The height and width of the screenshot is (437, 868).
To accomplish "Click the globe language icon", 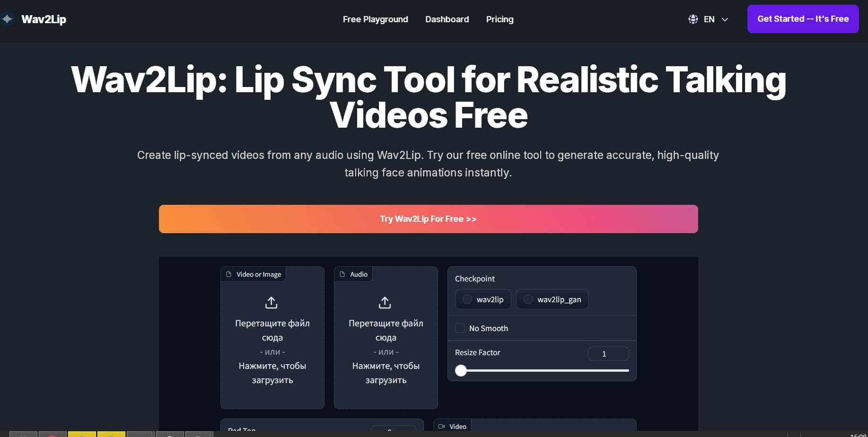I will click(x=693, y=19).
